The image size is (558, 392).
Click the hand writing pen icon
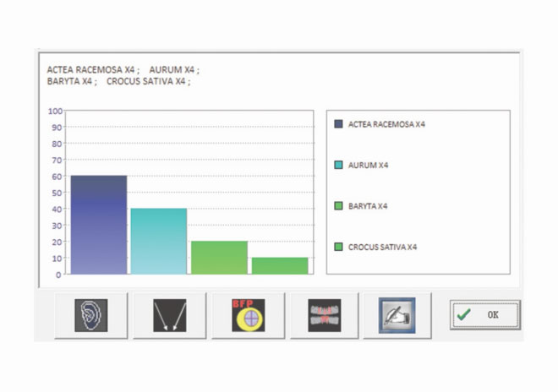(x=396, y=315)
